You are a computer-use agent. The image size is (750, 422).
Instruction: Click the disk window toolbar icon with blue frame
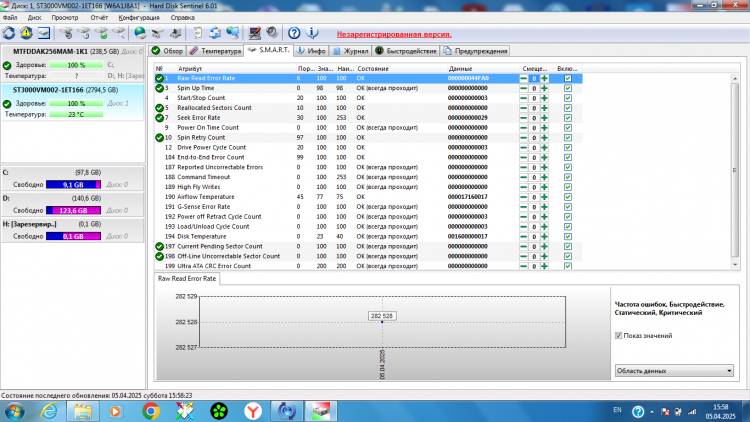(x=44, y=33)
